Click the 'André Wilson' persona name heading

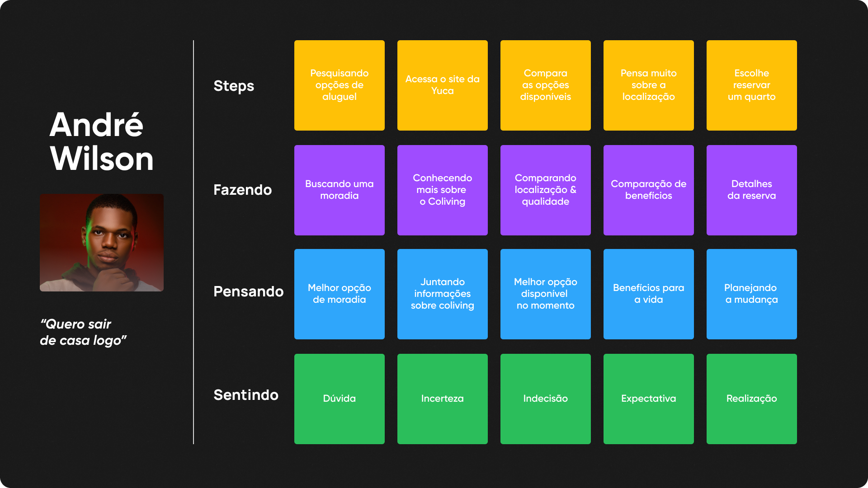(102, 142)
